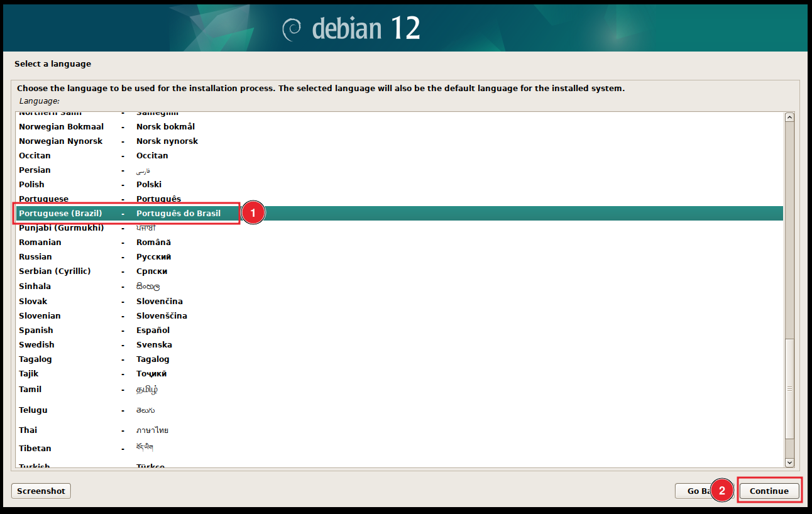
Task: Select the Russian language row
Action: [x=400, y=256]
